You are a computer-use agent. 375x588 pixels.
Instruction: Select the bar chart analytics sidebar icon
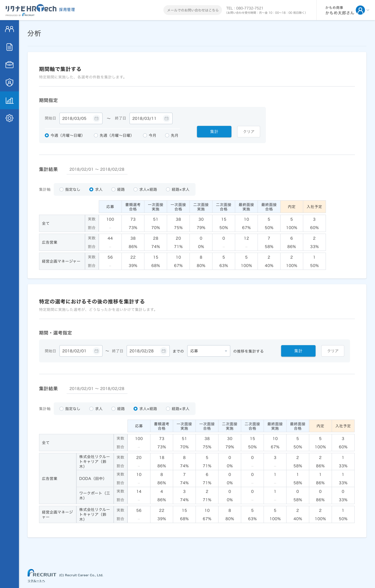click(x=9, y=100)
